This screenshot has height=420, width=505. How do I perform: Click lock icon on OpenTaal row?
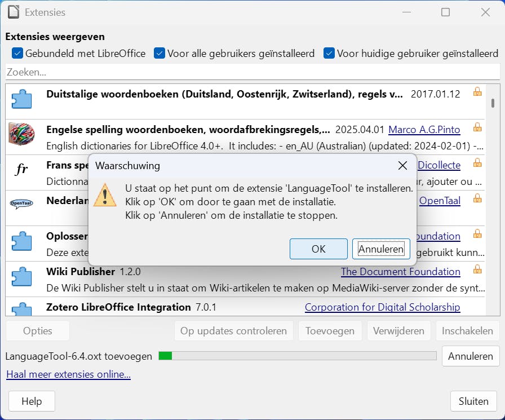coord(477,198)
